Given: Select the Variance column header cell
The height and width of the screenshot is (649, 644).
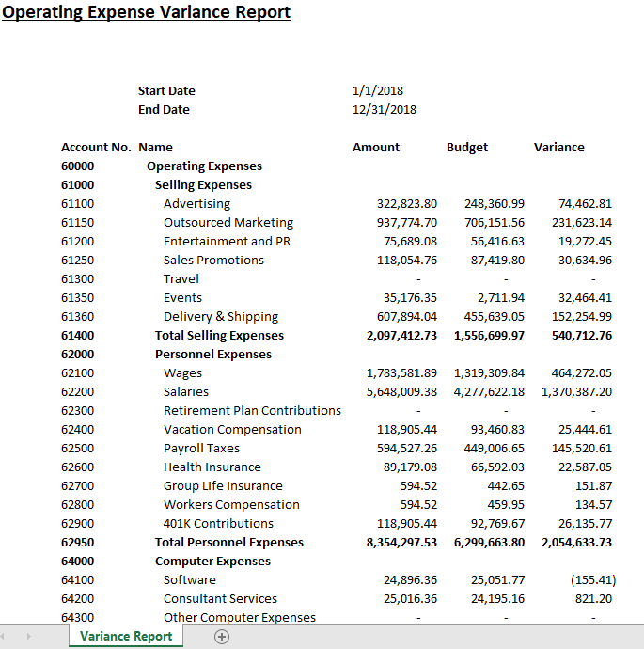Looking at the screenshot, I should point(558,148).
